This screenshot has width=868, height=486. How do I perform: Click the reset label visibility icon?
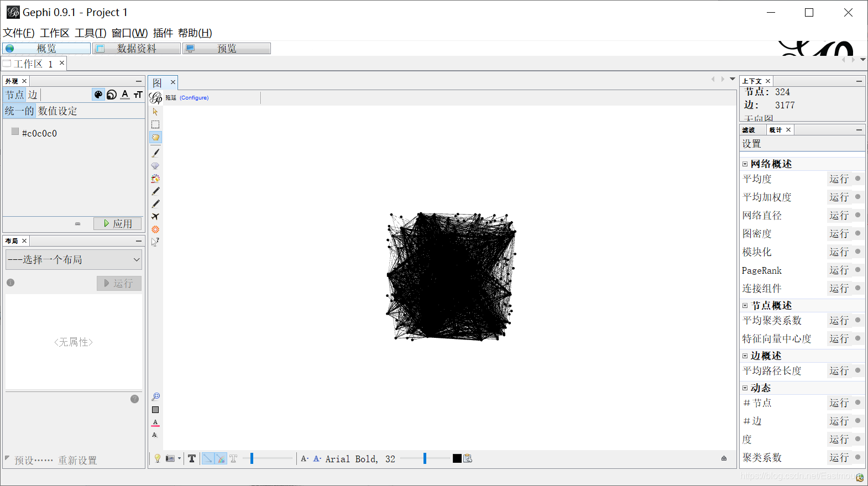coord(155,435)
